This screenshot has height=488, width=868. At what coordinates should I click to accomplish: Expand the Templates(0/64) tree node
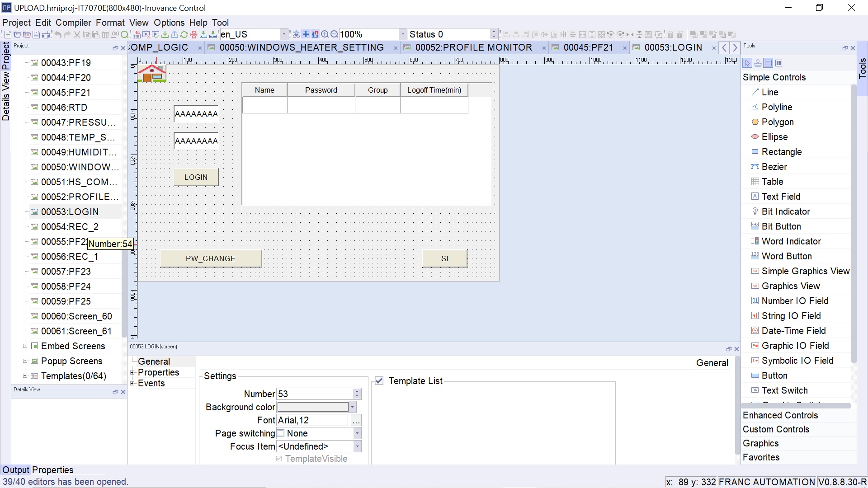coord(25,376)
